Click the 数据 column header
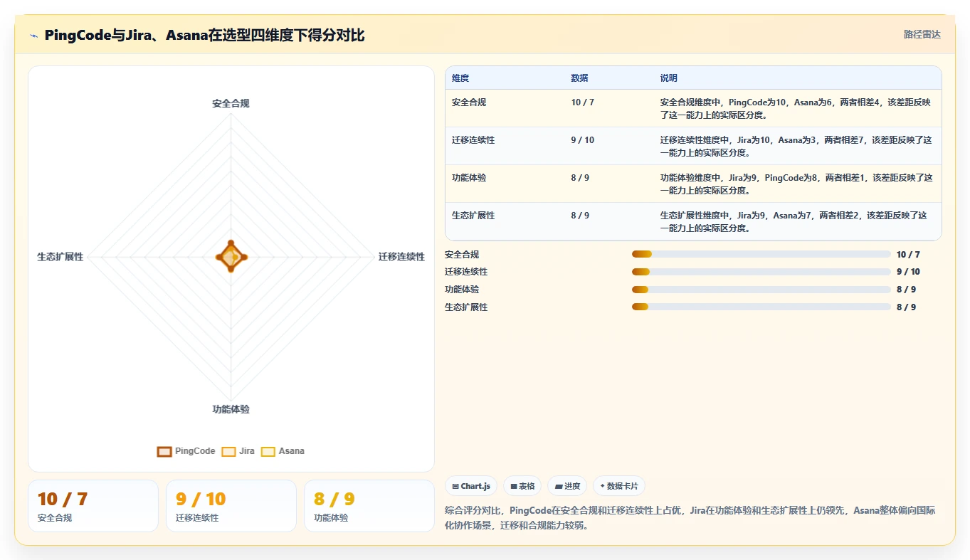 click(579, 78)
